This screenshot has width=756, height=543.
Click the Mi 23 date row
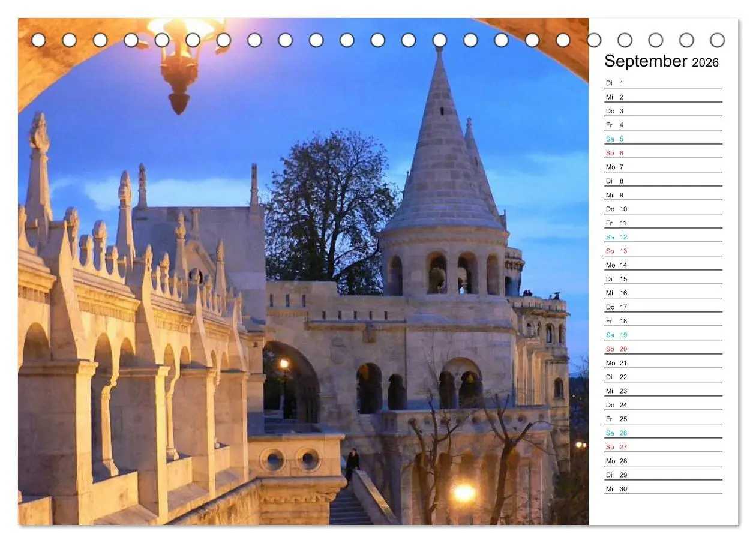[x=663, y=391]
